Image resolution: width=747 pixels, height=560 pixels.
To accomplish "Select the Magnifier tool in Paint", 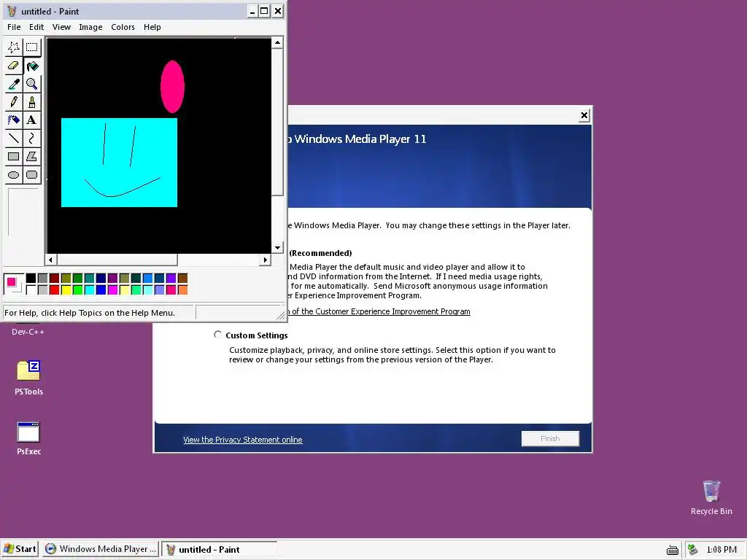I will coord(32,84).
